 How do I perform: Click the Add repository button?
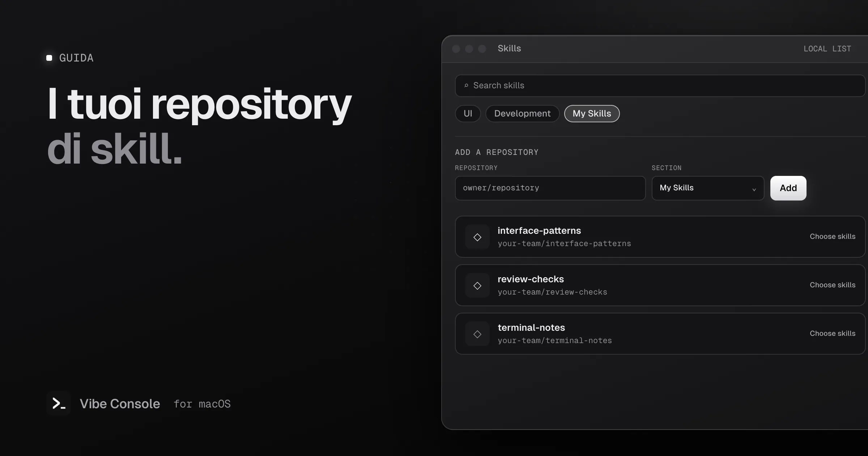pos(788,188)
